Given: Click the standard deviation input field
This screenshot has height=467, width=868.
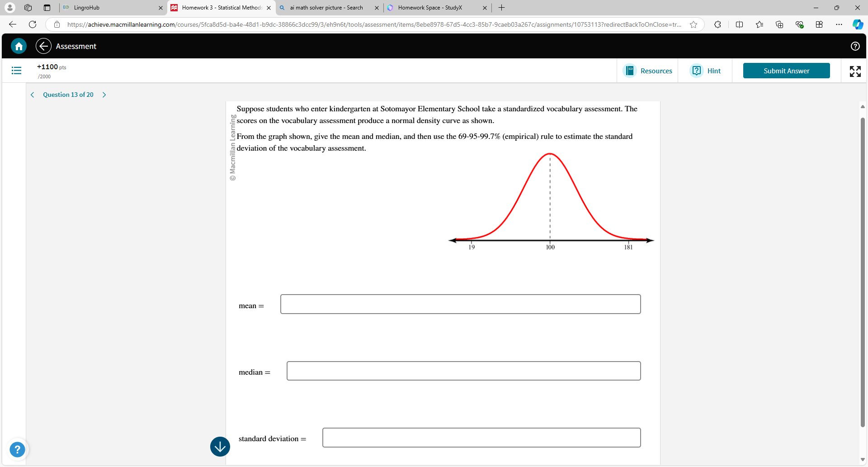Looking at the screenshot, I should (481, 438).
